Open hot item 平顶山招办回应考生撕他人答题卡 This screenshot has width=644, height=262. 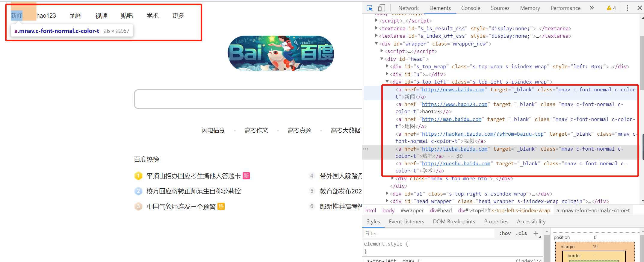coord(193,176)
